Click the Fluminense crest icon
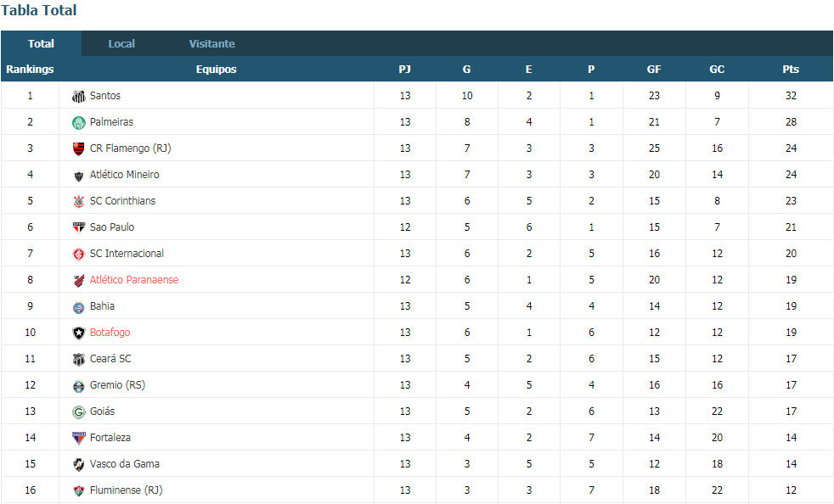The width and height of the screenshot is (834, 504). (79, 490)
